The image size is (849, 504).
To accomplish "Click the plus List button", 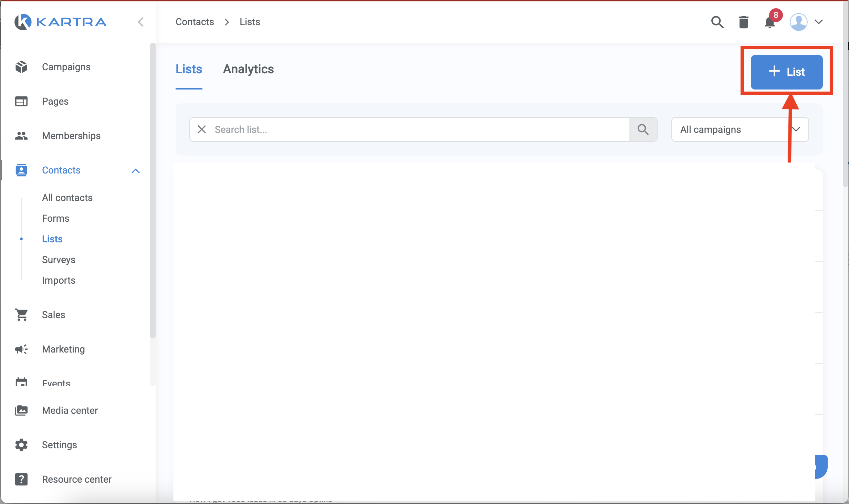I will click(786, 72).
